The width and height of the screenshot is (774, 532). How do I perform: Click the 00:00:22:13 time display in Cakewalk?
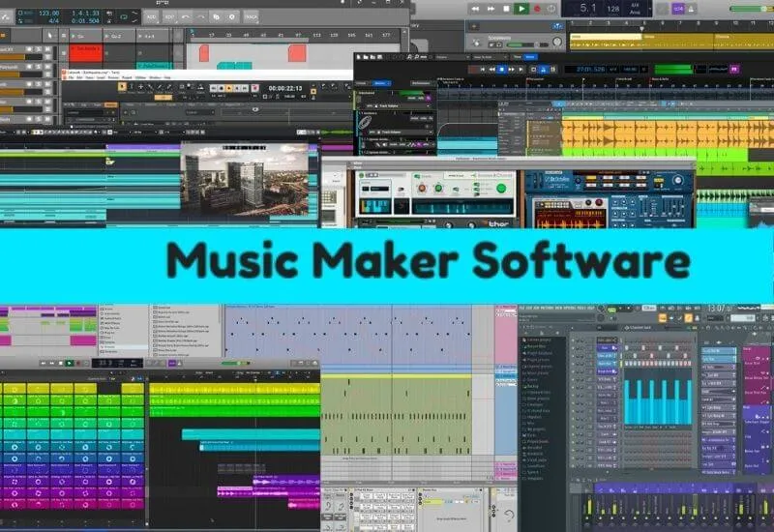tap(284, 88)
